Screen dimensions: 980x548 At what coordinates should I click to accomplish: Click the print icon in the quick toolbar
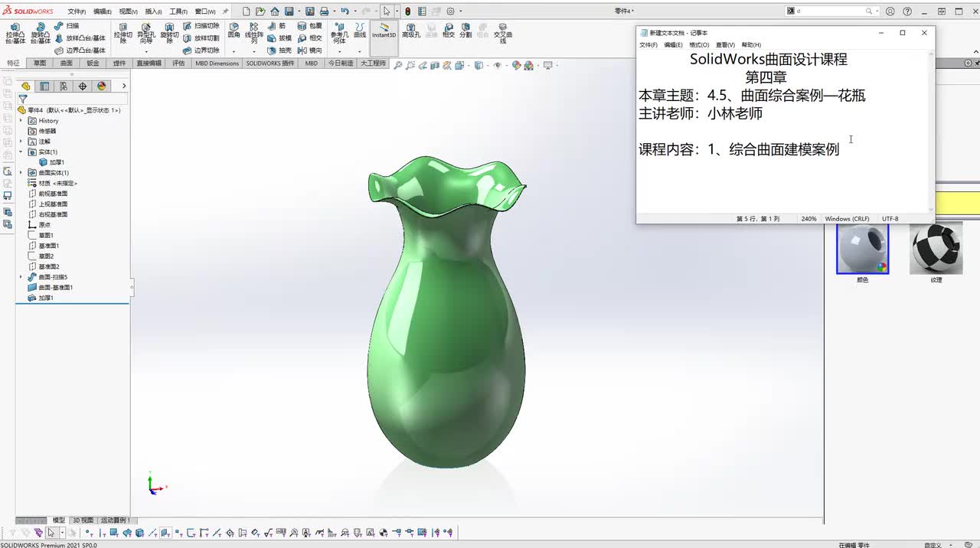click(324, 11)
